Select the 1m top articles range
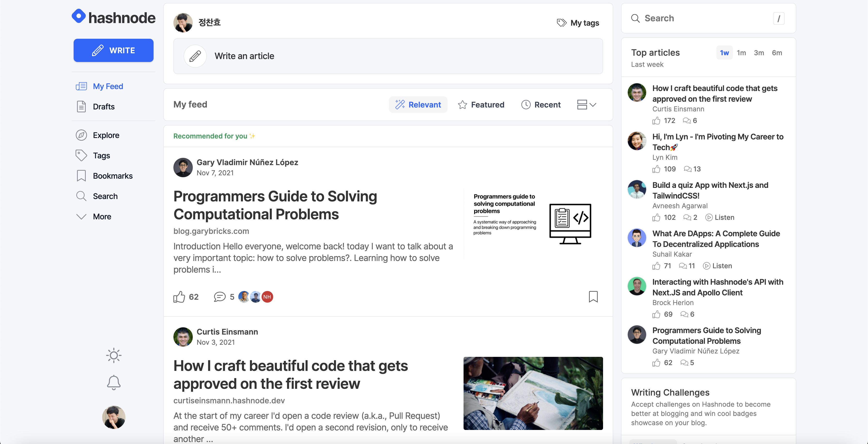The height and width of the screenshot is (444, 868). pos(741,53)
